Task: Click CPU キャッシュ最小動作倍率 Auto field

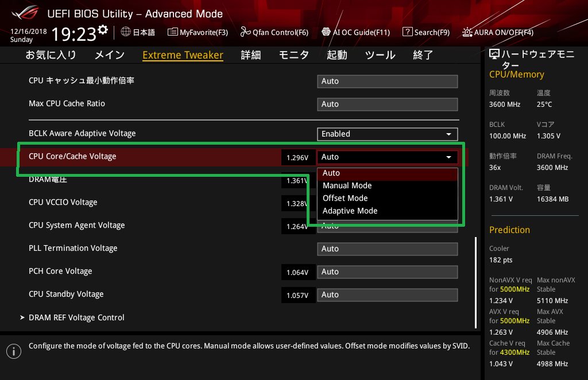Action: coord(388,82)
